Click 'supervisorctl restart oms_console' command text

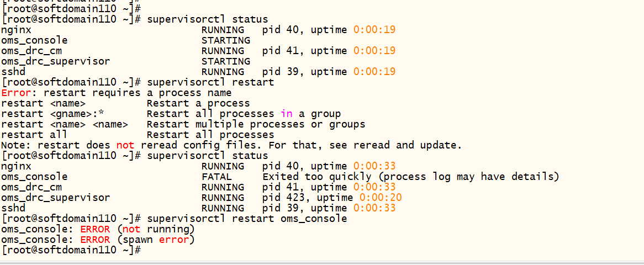coord(247,218)
